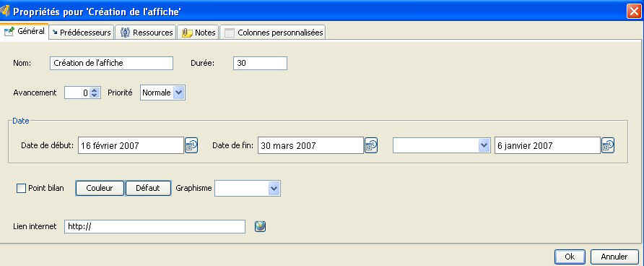Open calendar picker for Date de début
This screenshot has width=644, height=266.
point(191,145)
